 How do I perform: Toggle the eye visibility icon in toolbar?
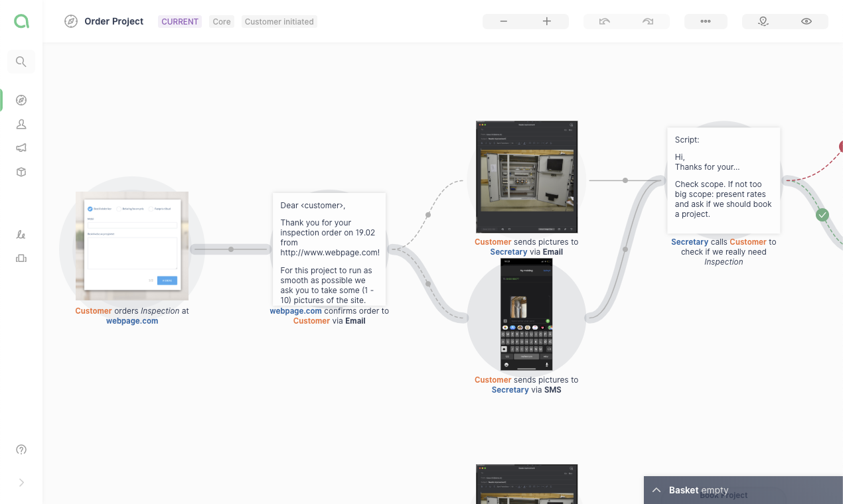tap(806, 21)
